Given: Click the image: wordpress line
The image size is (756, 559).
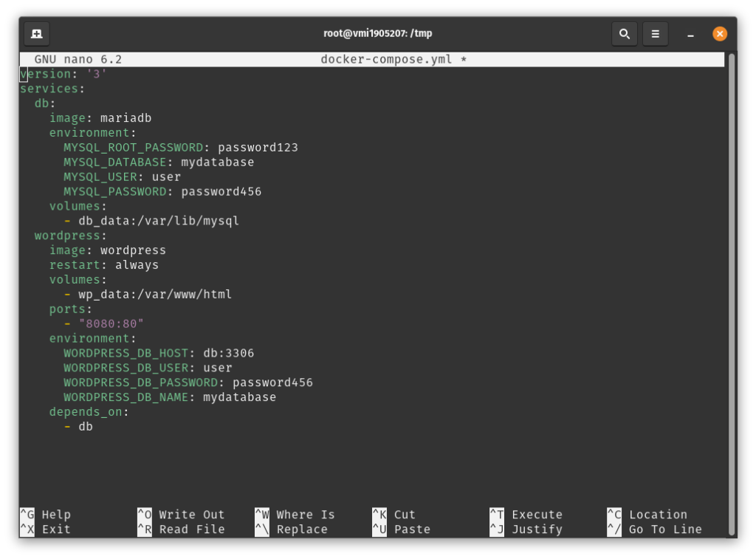Looking at the screenshot, I should (x=108, y=250).
